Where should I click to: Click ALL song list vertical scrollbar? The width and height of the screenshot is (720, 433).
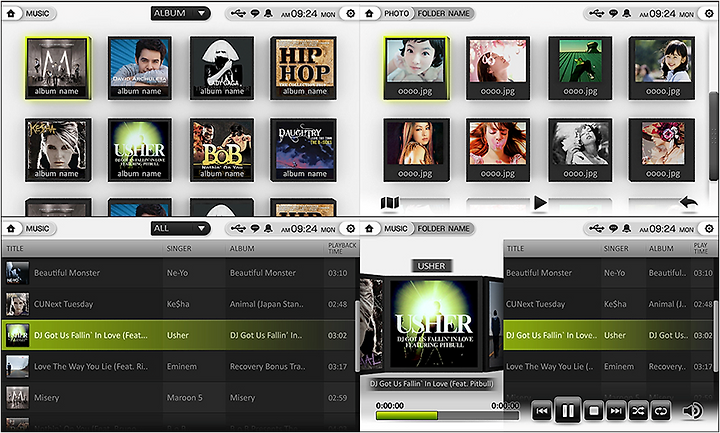(x=357, y=337)
